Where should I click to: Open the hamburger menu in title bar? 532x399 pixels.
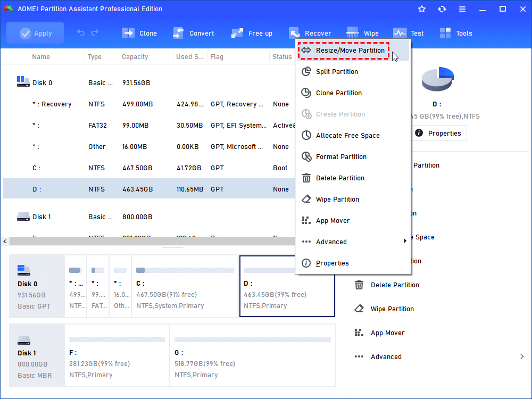click(462, 9)
